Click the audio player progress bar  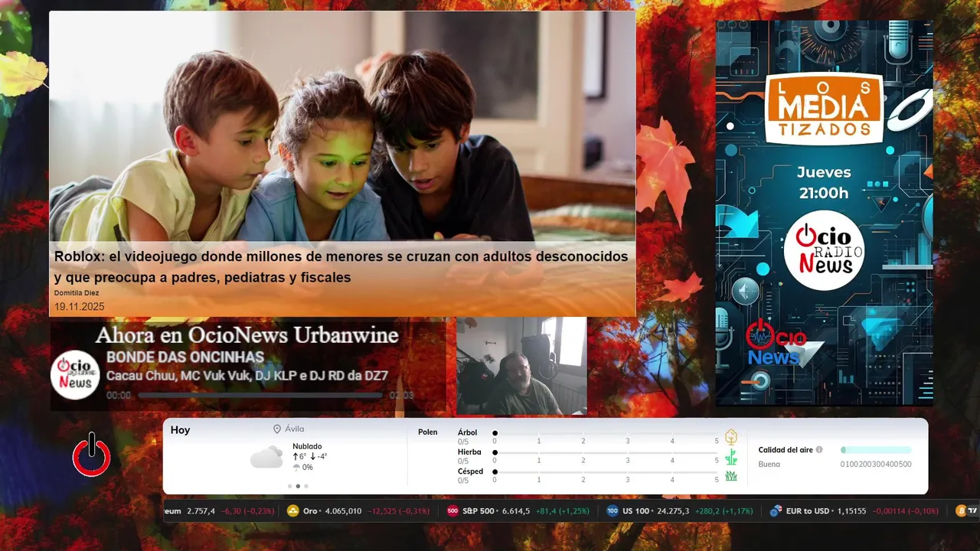[x=260, y=396]
